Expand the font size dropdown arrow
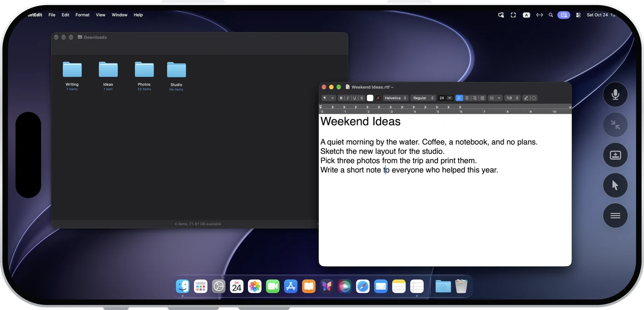This screenshot has height=310, width=644. click(x=450, y=98)
